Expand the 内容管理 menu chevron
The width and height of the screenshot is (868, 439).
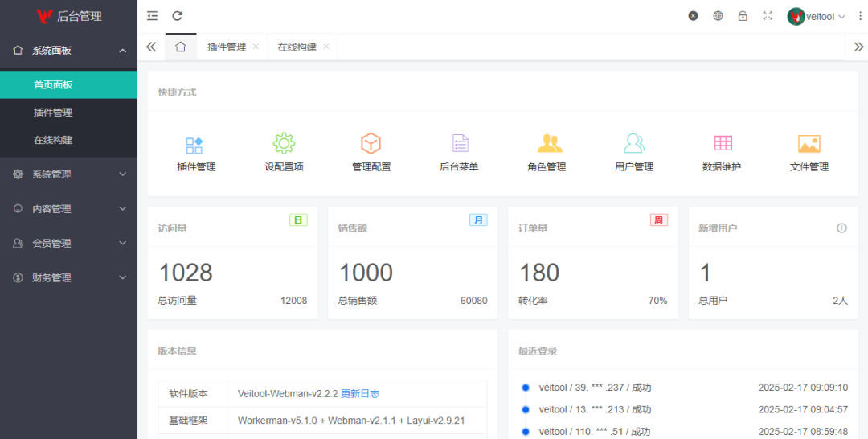click(123, 209)
